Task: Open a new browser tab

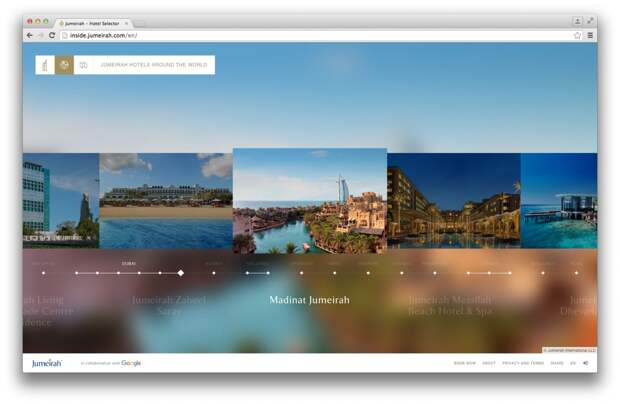Action: (x=140, y=24)
